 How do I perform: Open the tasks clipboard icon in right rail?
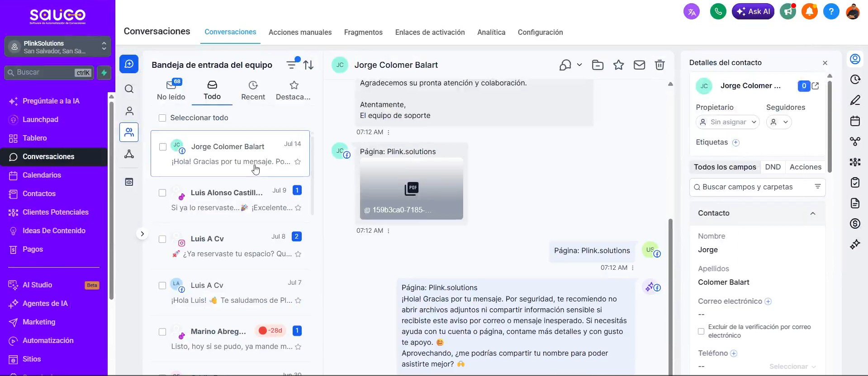(855, 183)
